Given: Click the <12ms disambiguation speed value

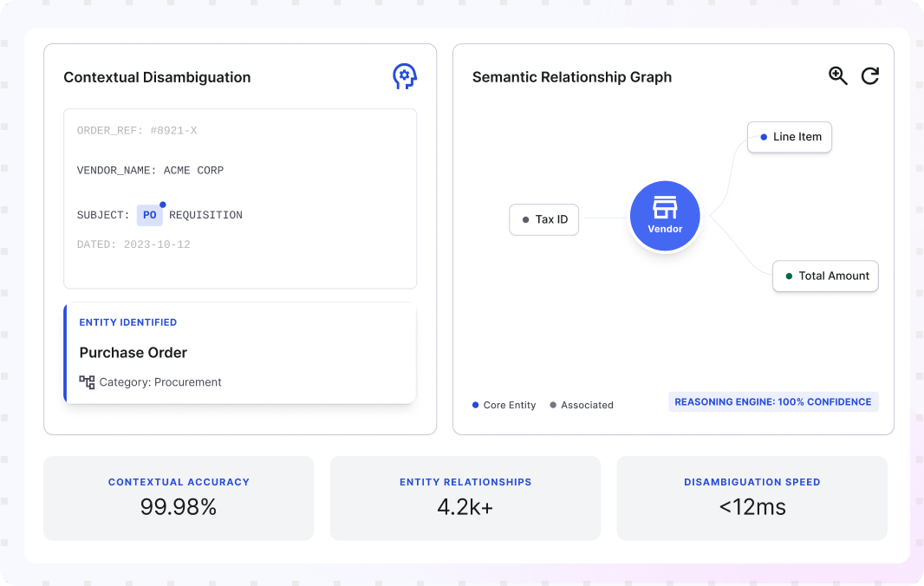Looking at the screenshot, I should tap(752, 507).
